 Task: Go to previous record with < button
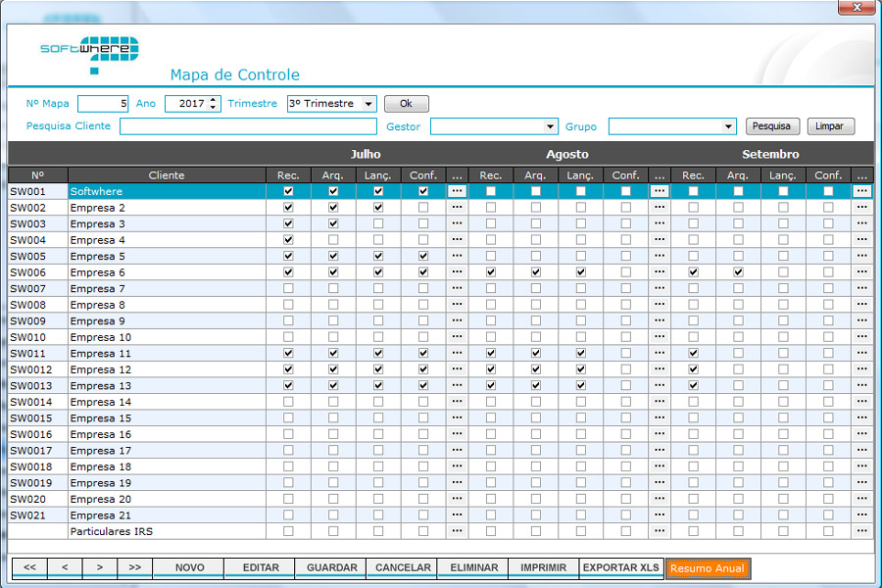tap(64, 567)
